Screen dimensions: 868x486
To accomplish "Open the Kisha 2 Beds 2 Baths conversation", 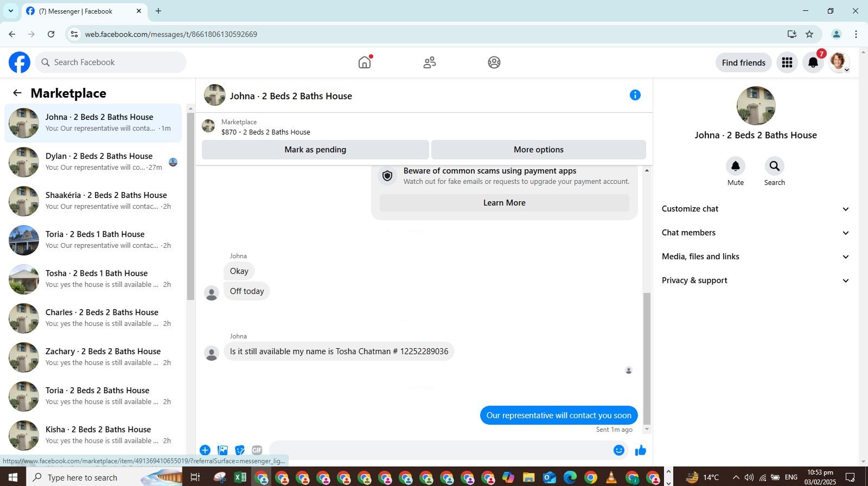I will tap(93, 436).
